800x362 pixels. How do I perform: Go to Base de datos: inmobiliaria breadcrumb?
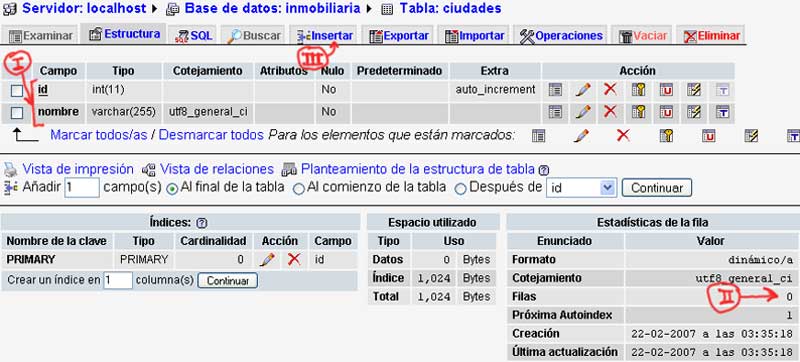coord(272,8)
